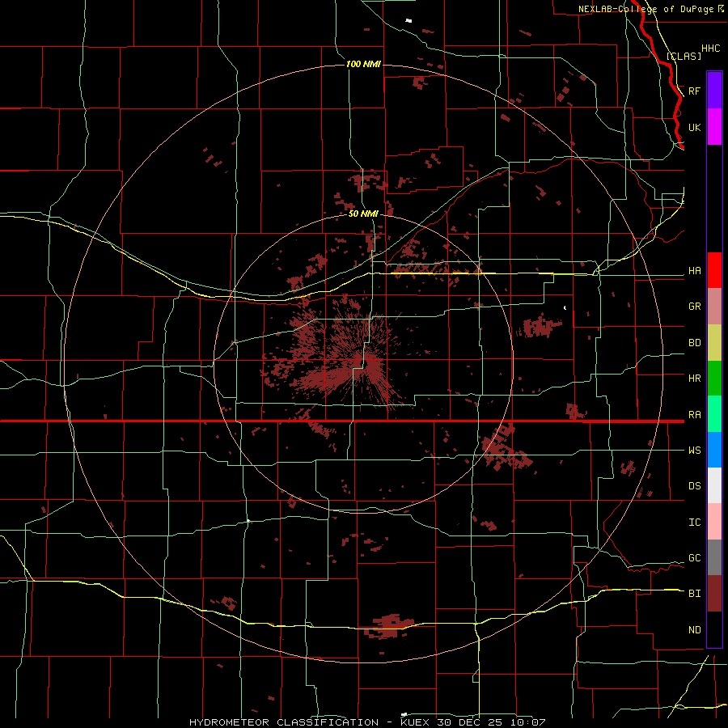Viewport: 728px width, 728px height.
Task: Click 'HYDROMETEOR CLASSIFICATION' in the footer
Action: click(x=284, y=722)
